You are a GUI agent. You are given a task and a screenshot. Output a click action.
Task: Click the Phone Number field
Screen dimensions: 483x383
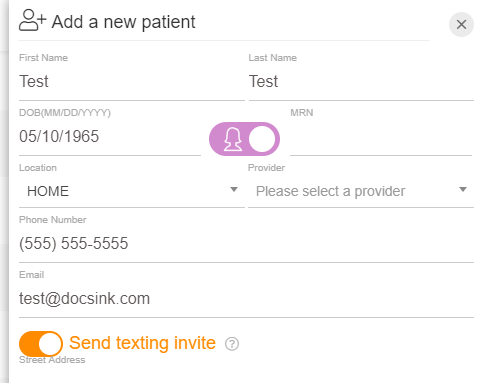pos(246,244)
